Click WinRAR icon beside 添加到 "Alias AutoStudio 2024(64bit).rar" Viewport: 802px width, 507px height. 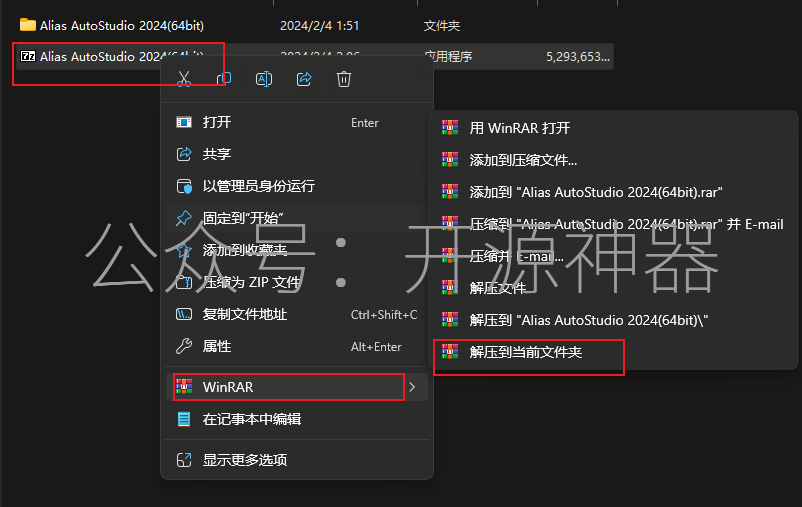pos(450,191)
